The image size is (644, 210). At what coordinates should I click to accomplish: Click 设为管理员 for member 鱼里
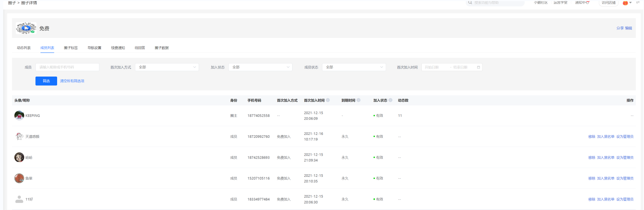(x=625, y=179)
